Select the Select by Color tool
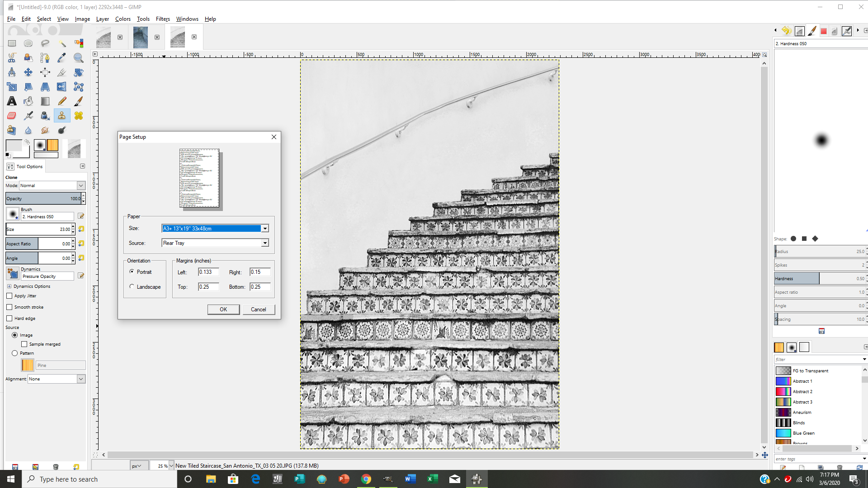The height and width of the screenshot is (488, 868). pos(79,43)
